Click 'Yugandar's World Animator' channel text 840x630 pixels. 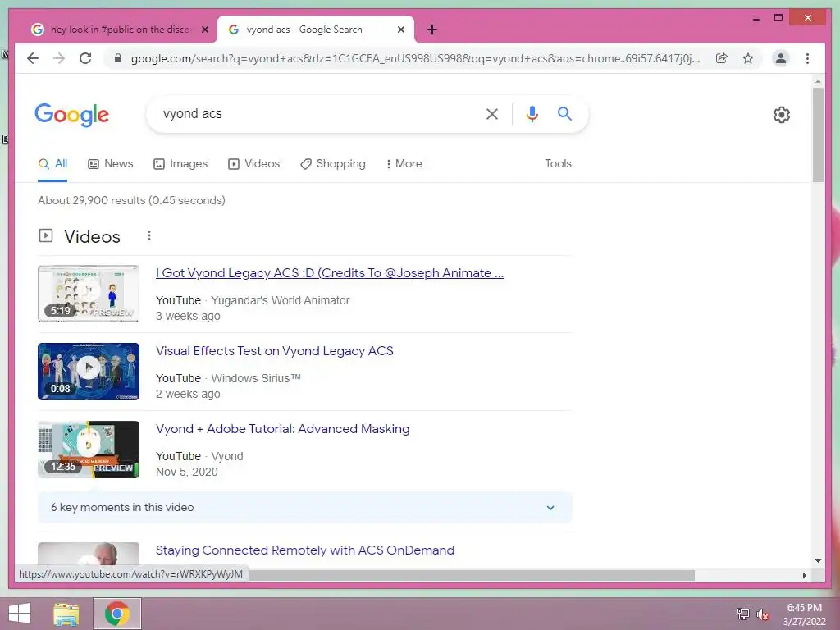281,300
